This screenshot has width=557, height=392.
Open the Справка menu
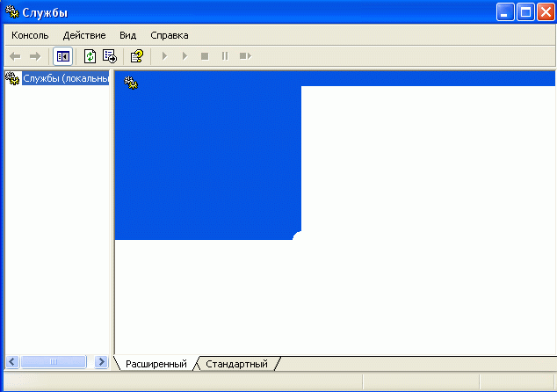tap(170, 35)
